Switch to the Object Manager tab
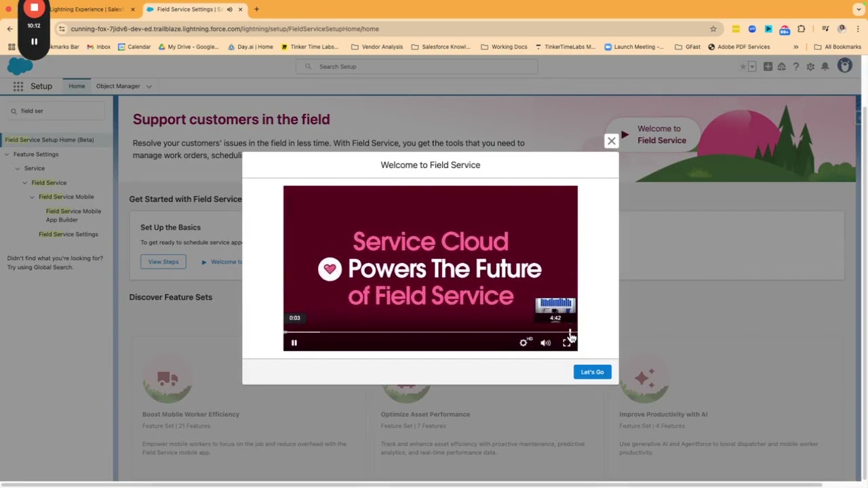Screen dimensions: 868x488 (x=118, y=86)
